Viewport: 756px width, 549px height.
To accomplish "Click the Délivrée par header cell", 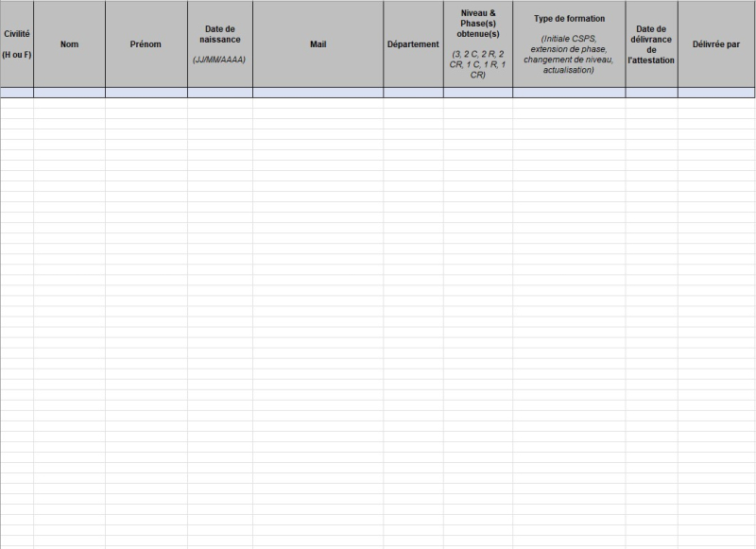I will (x=716, y=43).
